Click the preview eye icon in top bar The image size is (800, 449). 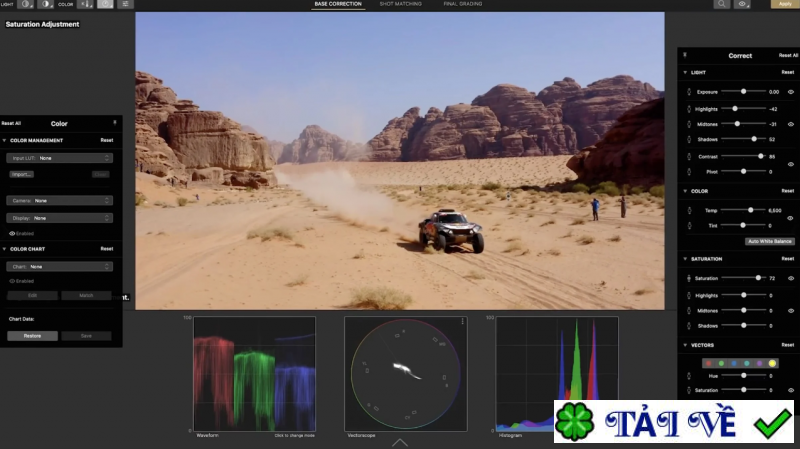[x=743, y=4]
